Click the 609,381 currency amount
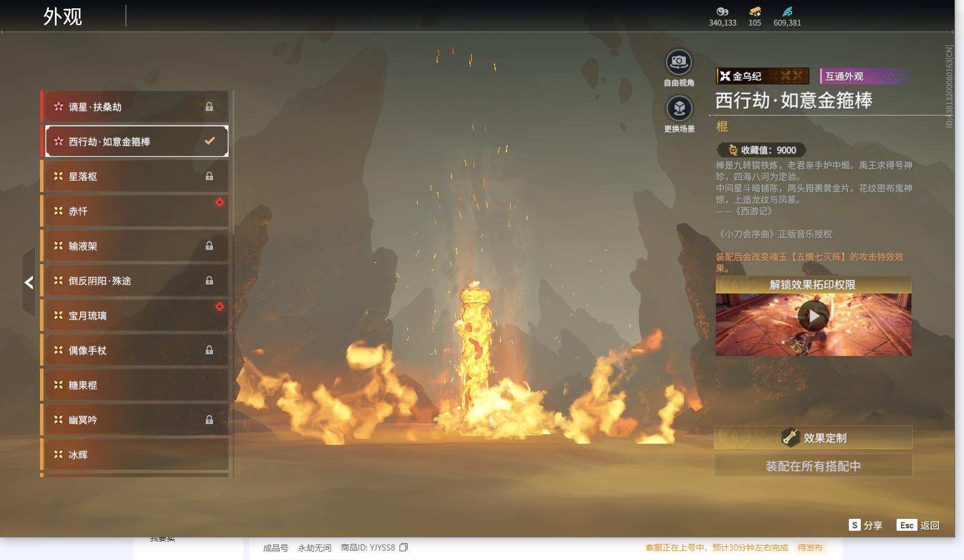This screenshot has height=560, width=964. (787, 23)
